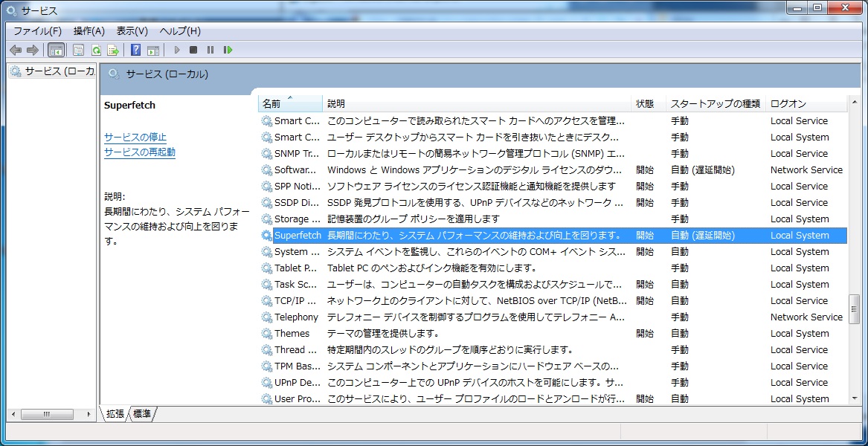Open the Help toolbar icon
The height and width of the screenshot is (446, 868).
pyautogui.click(x=135, y=50)
